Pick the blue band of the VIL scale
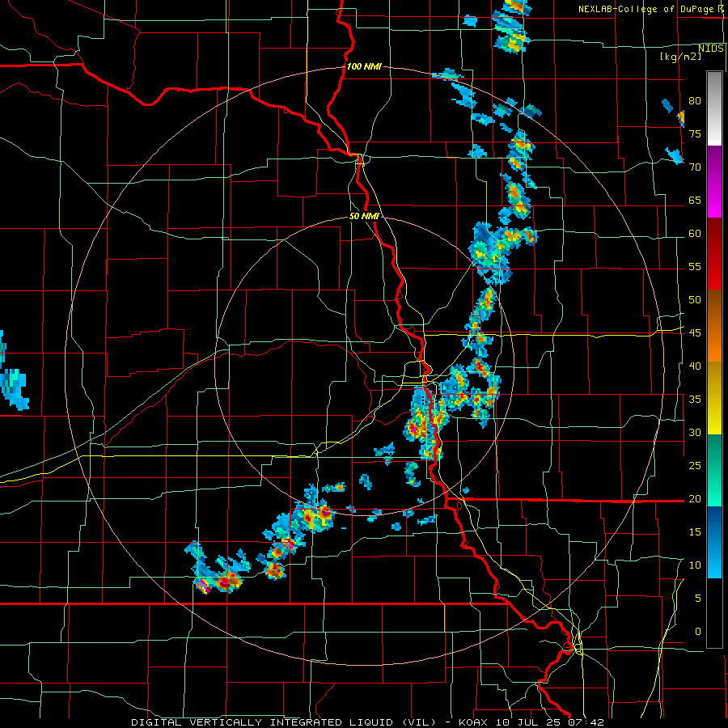This screenshot has width=728, height=728. click(714, 542)
